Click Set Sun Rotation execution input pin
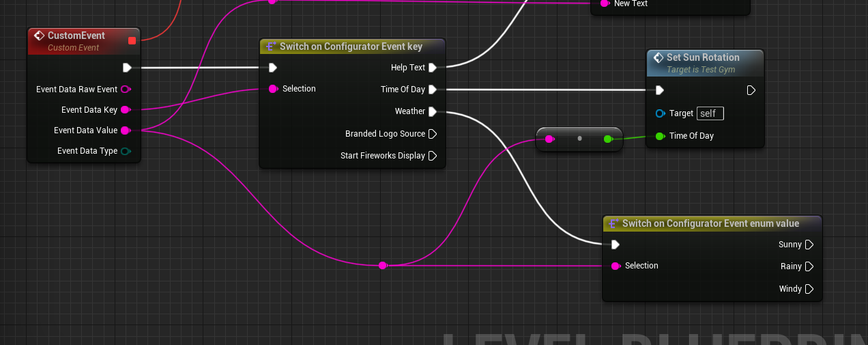This screenshot has height=345, width=868. (x=659, y=90)
